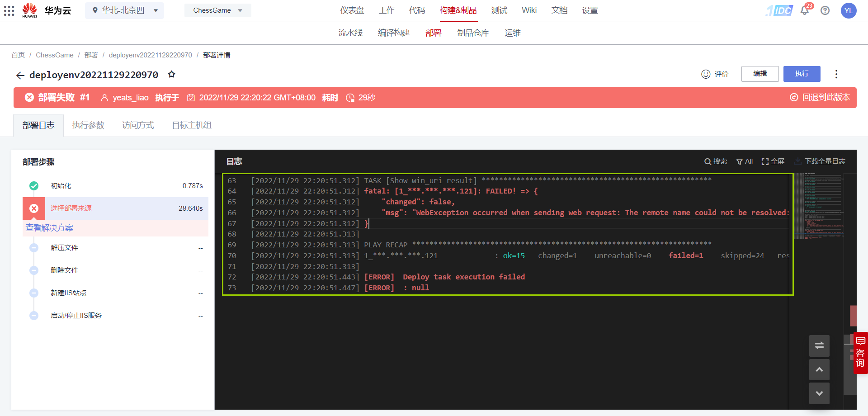Open ChessGame breadcrumb link
868x416 pixels.
[55, 55]
